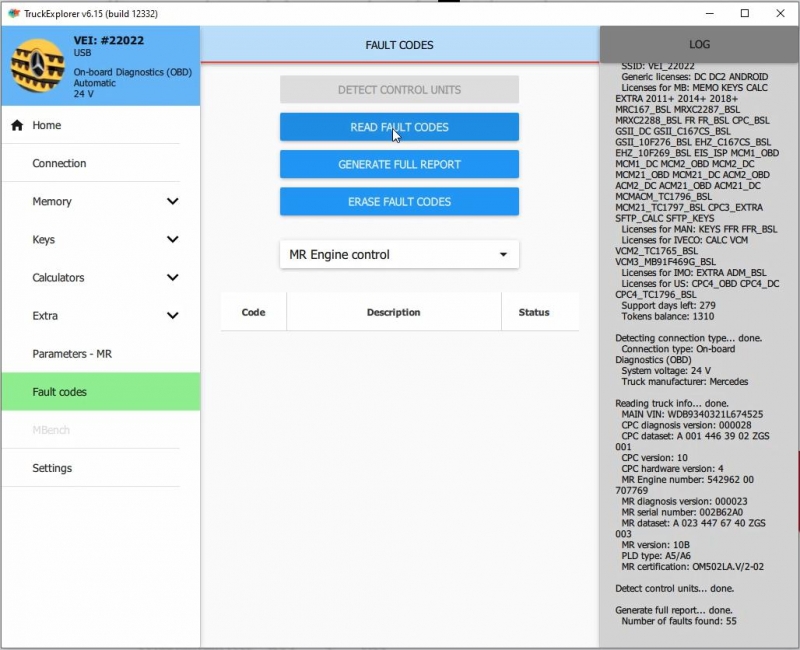This screenshot has height=650, width=800.
Task: Click the 'Detect control units... done.' log line
Action: click(x=674, y=588)
